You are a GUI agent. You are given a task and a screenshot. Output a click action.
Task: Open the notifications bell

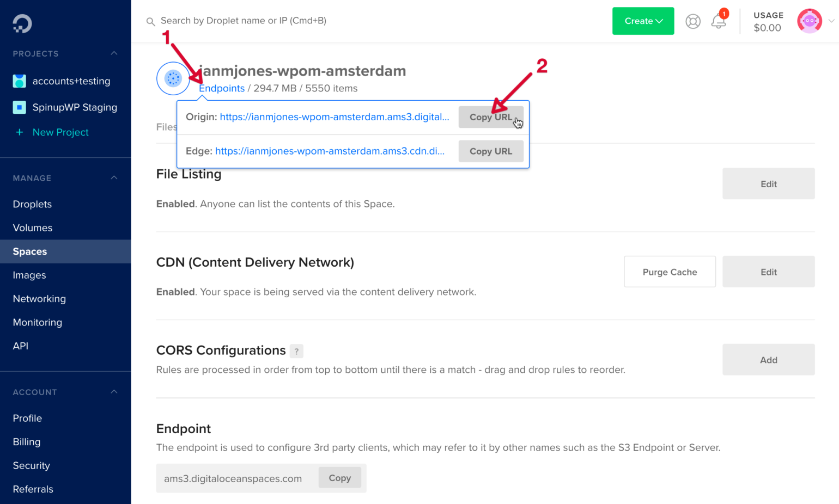(x=719, y=21)
